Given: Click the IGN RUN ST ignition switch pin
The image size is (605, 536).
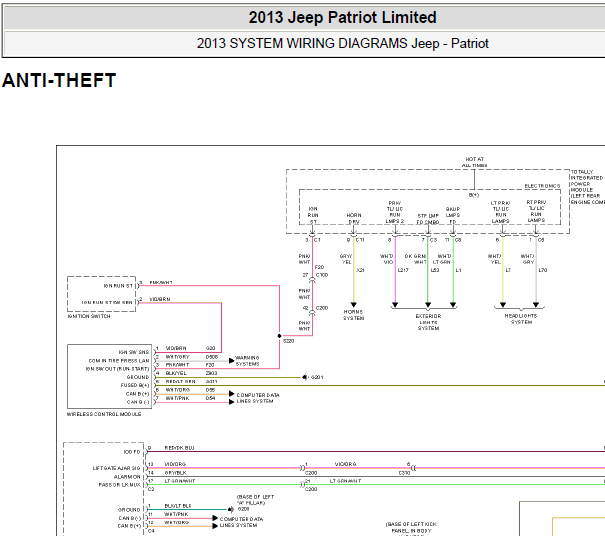Looking at the screenshot, I should (x=118, y=286).
